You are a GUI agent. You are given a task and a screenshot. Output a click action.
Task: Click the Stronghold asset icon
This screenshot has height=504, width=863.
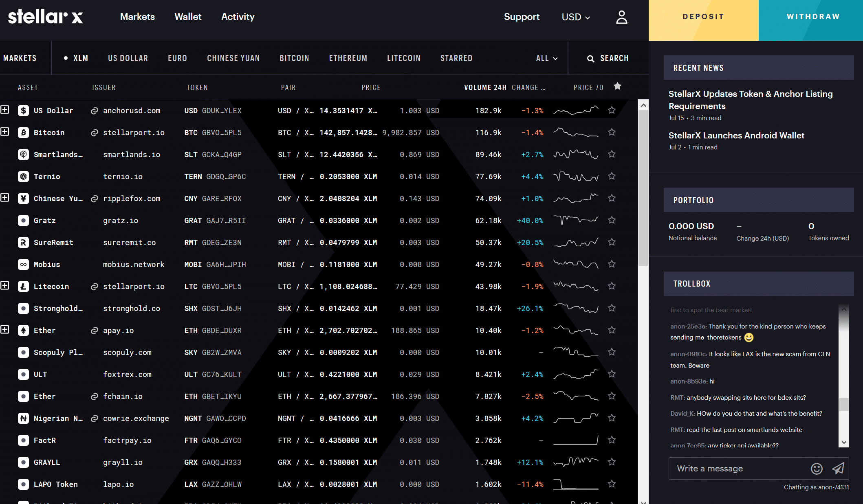pos(24,308)
